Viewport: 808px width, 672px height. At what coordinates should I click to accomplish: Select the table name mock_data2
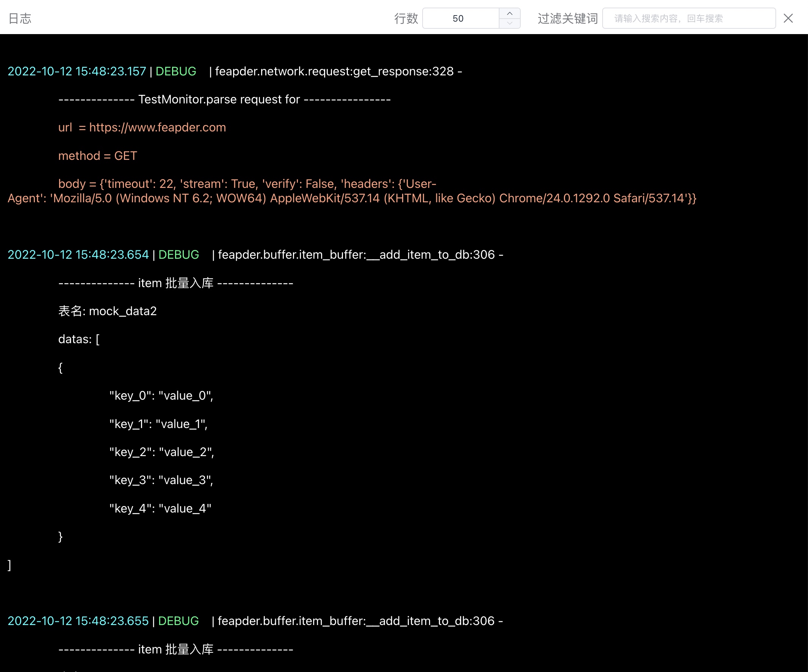point(123,311)
